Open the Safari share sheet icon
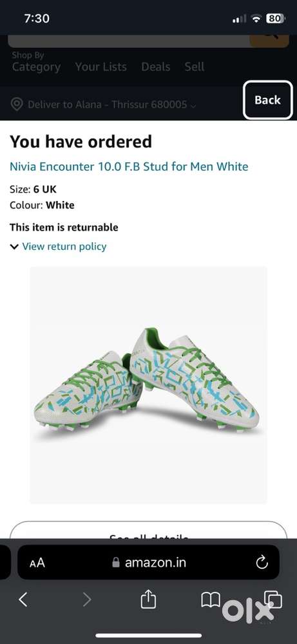The height and width of the screenshot is (644, 297). (148, 599)
